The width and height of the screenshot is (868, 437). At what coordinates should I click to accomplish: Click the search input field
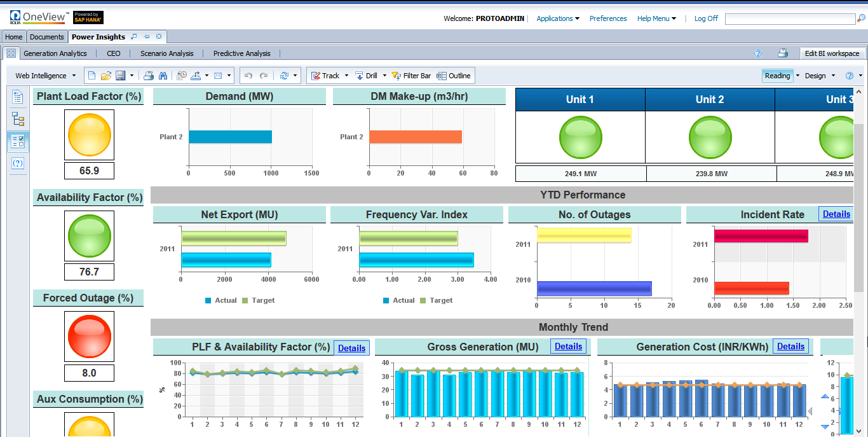click(x=790, y=19)
